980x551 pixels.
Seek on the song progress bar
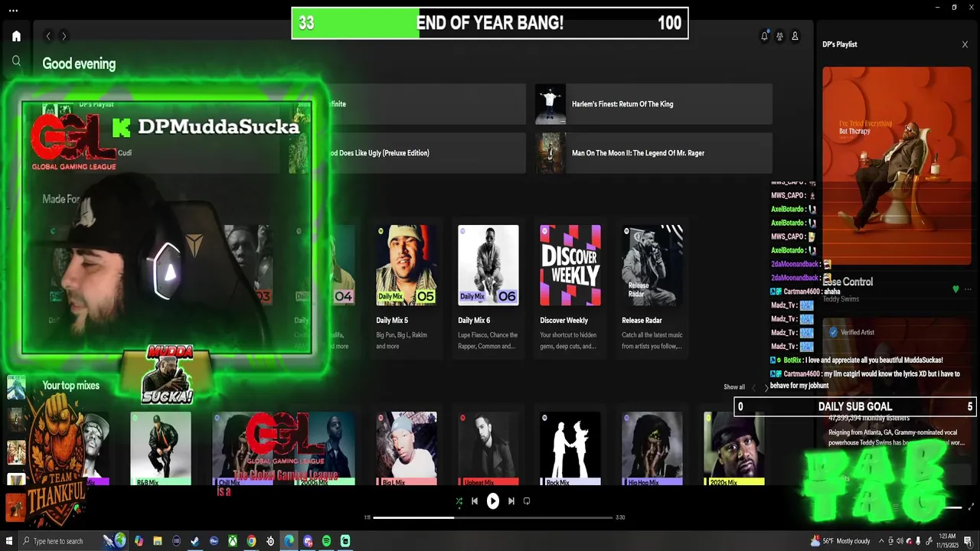pyautogui.click(x=493, y=517)
